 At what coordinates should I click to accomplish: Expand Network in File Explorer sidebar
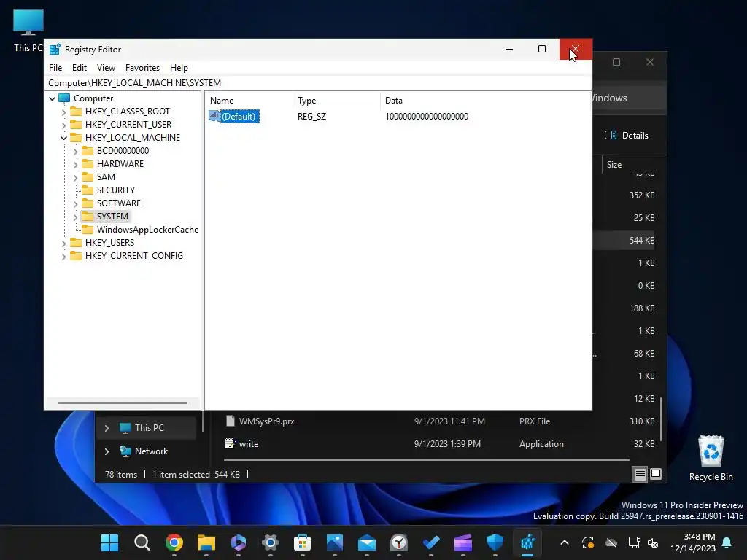[107, 451]
